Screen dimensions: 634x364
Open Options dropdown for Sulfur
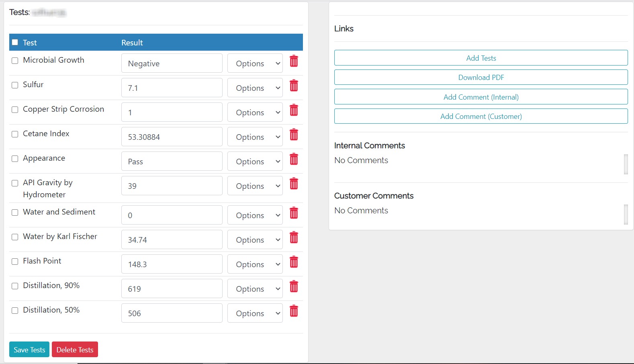(255, 88)
